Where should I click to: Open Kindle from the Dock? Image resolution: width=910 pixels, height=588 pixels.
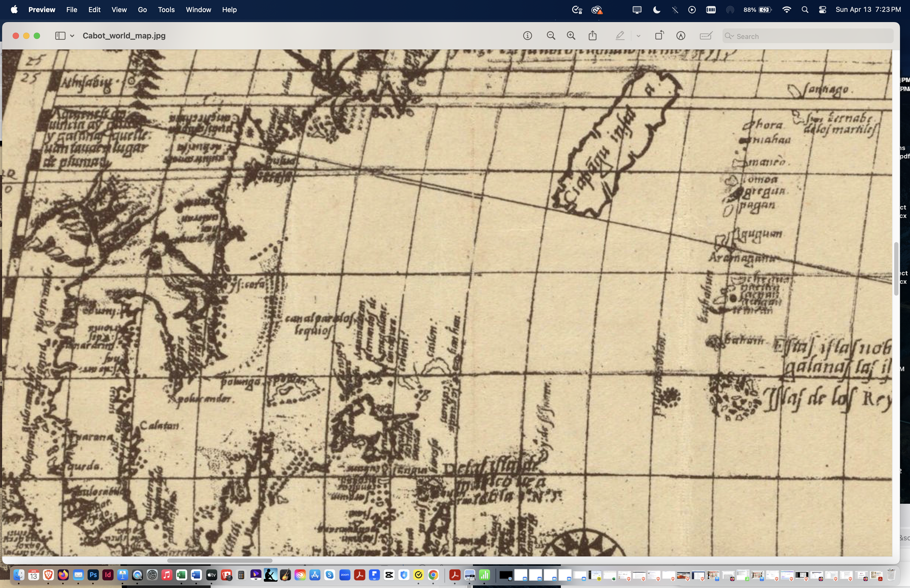click(x=270, y=575)
